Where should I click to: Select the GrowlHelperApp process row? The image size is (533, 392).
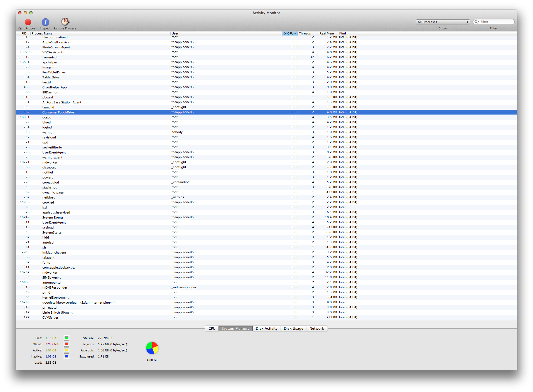[x=266, y=87]
